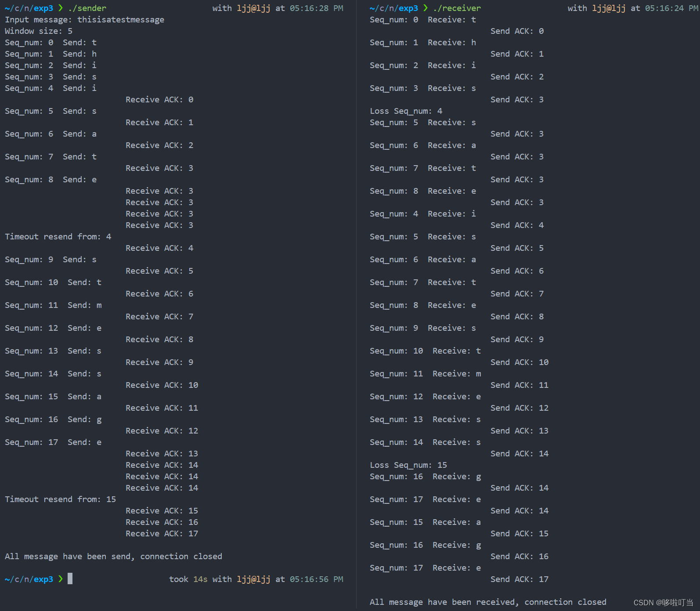Image resolution: width=700 pixels, height=611 pixels.
Task: Click 'Seq_num: 15 Receive: a' in receiver
Action: coord(425,522)
